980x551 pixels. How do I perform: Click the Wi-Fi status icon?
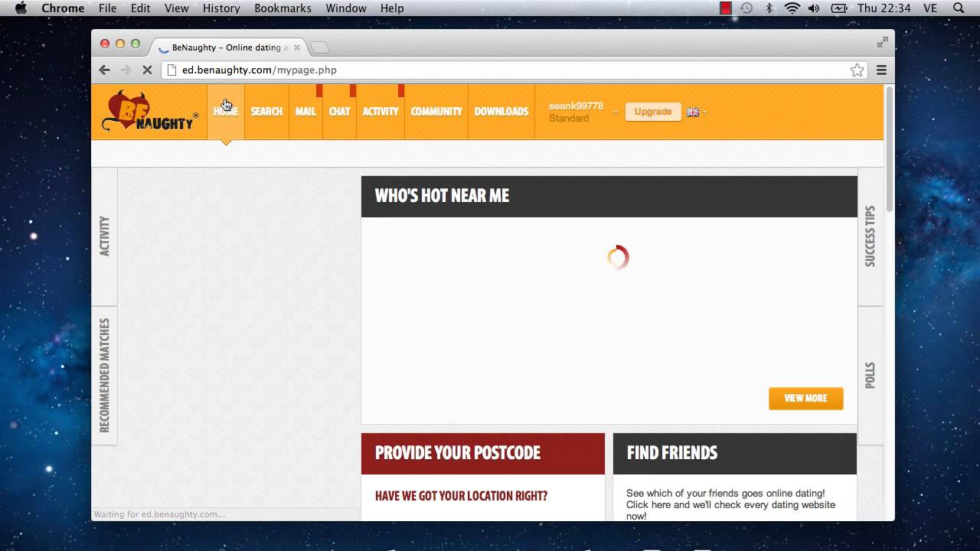[x=792, y=8]
